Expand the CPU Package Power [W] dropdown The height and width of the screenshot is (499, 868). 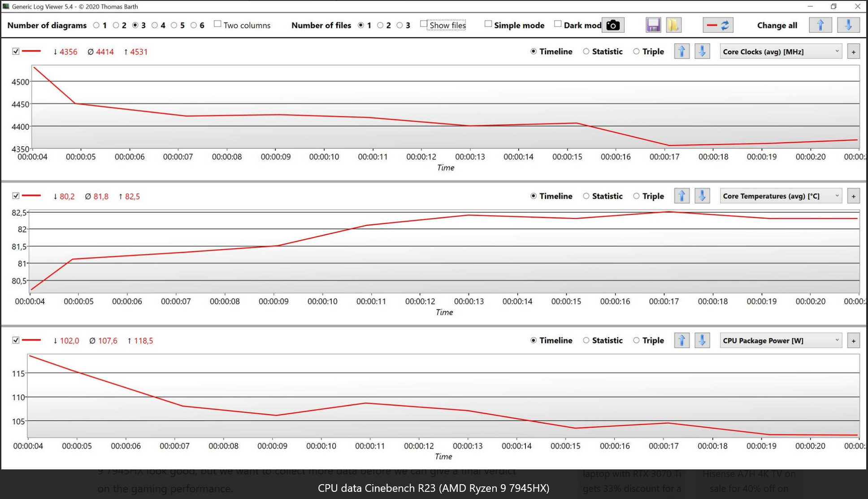pyautogui.click(x=781, y=341)
